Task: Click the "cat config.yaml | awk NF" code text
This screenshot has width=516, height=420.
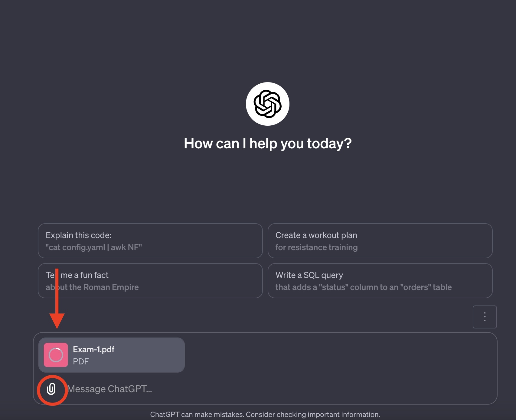Action: click(x=94, y=247)
